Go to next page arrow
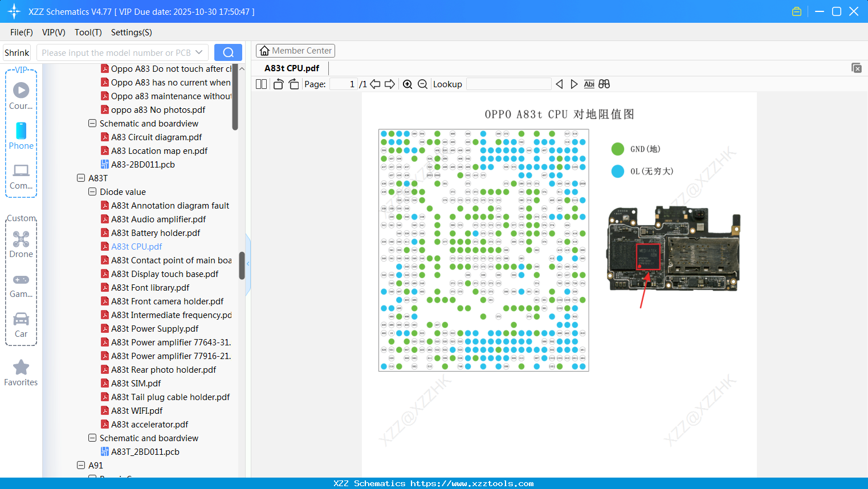This screenshot has width=868, height=489. click(x=390, y=84)
